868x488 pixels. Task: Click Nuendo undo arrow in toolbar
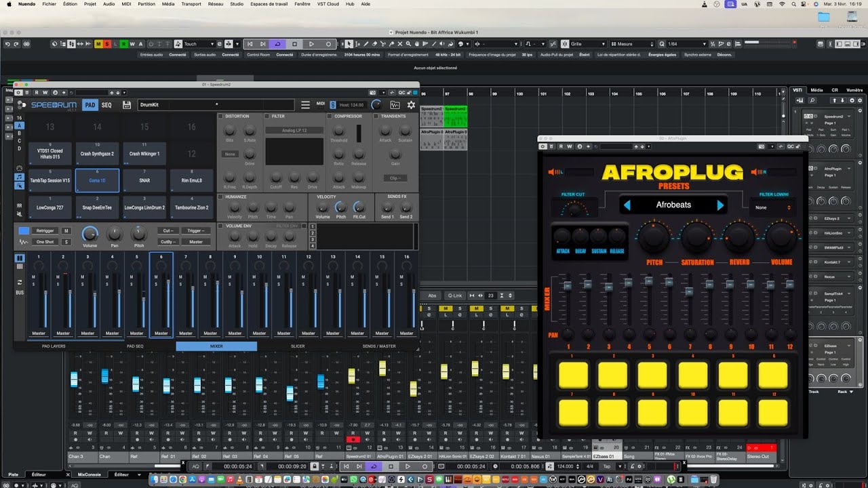7,44
